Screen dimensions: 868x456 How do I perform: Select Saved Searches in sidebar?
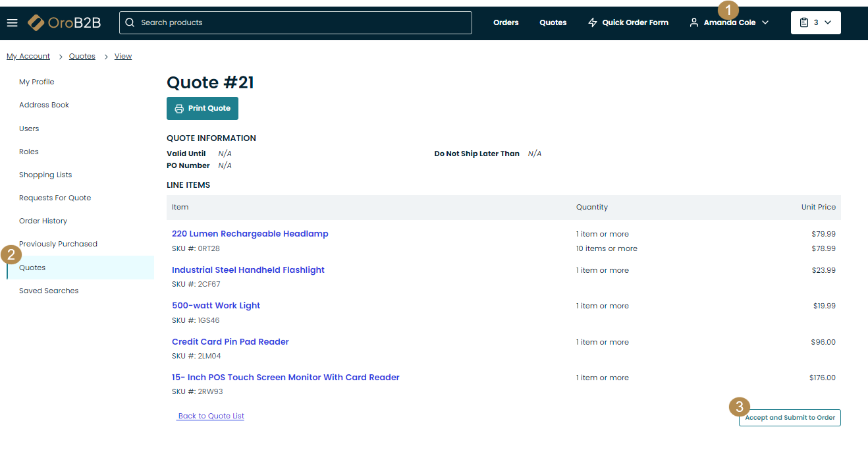49,291
